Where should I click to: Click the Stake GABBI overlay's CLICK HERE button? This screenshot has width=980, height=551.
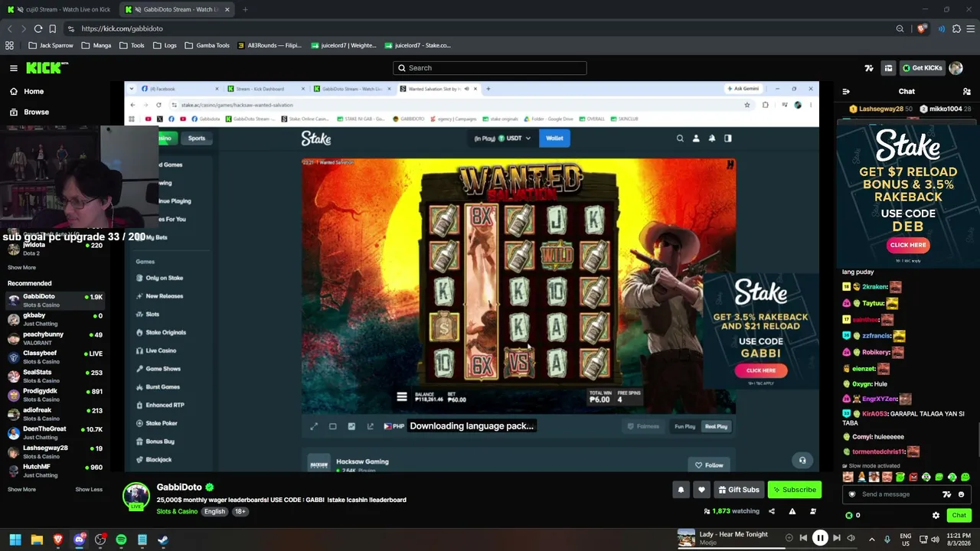tap(760, 370)
